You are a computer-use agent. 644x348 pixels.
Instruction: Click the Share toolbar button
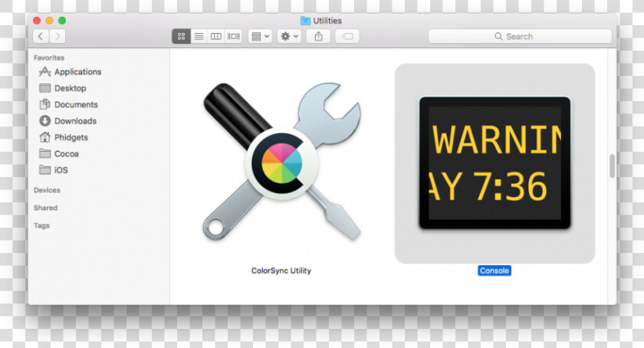[x=318, y=36]
